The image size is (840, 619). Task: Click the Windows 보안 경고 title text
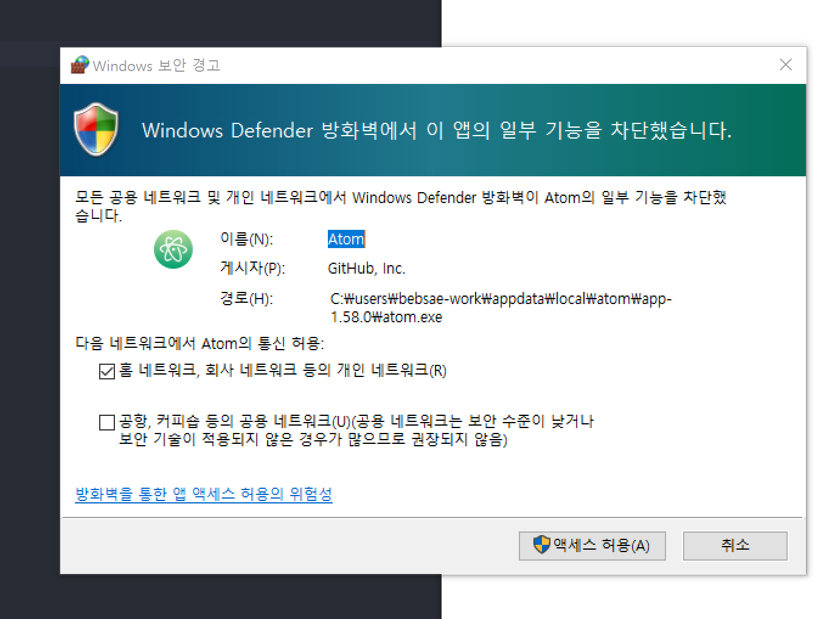point(156,65)
